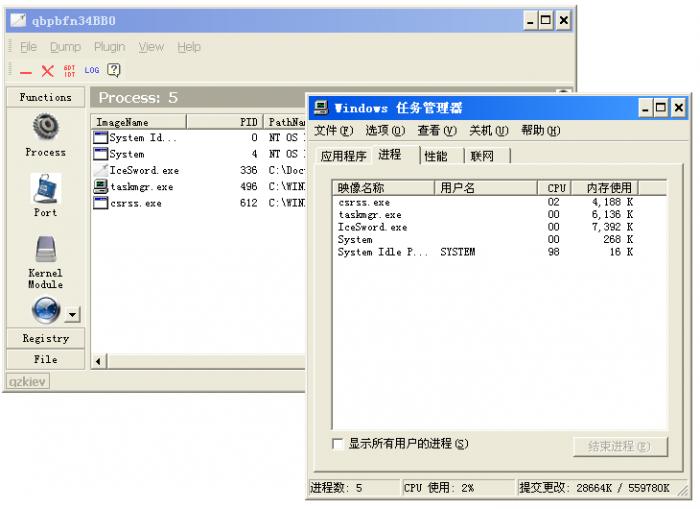700x509 pixels.
Task: Click the red minus toolbar icon
Action: 26,71
